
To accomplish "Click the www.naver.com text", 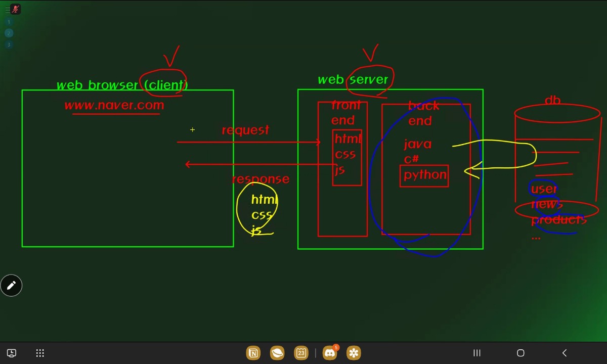I will coord(114,105).
